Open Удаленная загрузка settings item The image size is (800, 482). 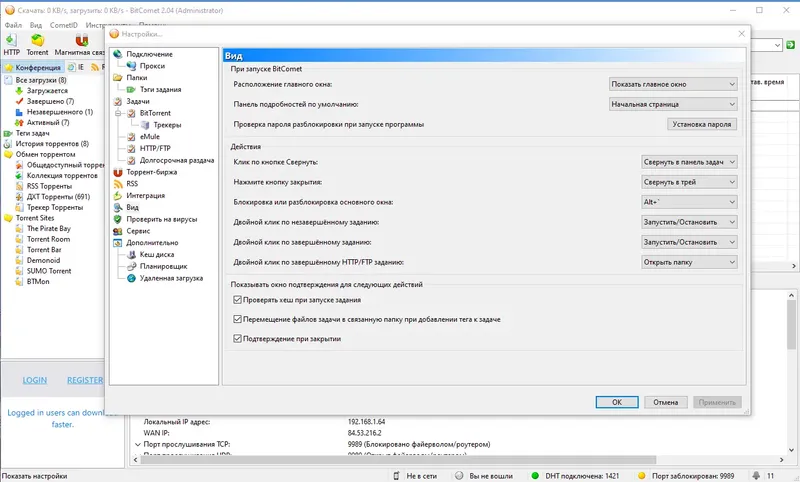tap(171, 278)
